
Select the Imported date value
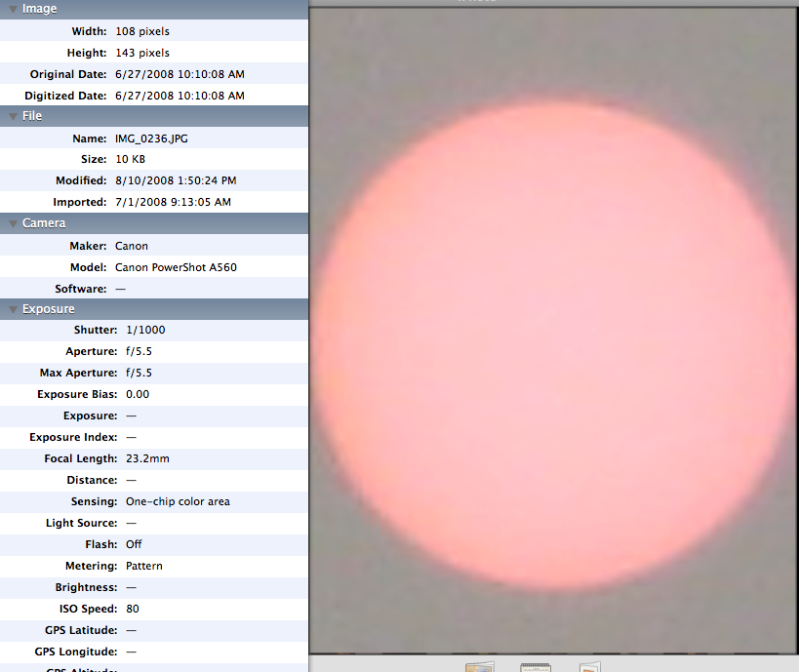[173, 202]
